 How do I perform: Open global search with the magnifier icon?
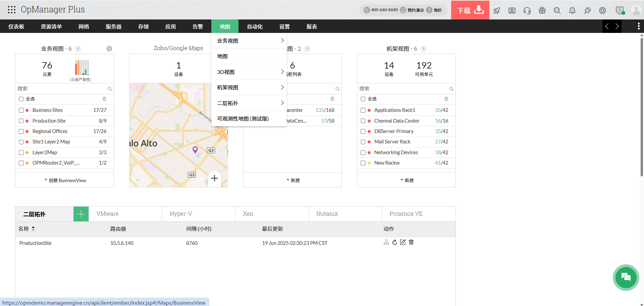[x=557, y=10]
